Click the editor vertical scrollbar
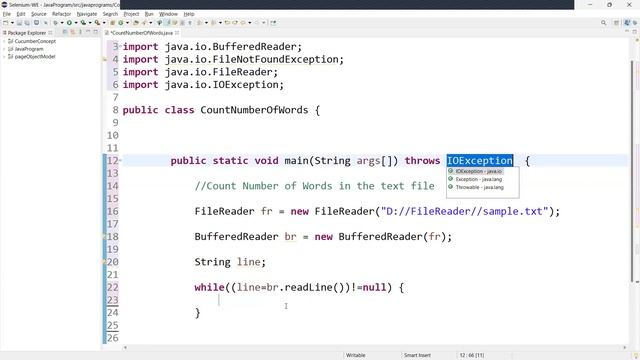Image resolution: width=640 pixels, height=360 pixels. [633, 171]
